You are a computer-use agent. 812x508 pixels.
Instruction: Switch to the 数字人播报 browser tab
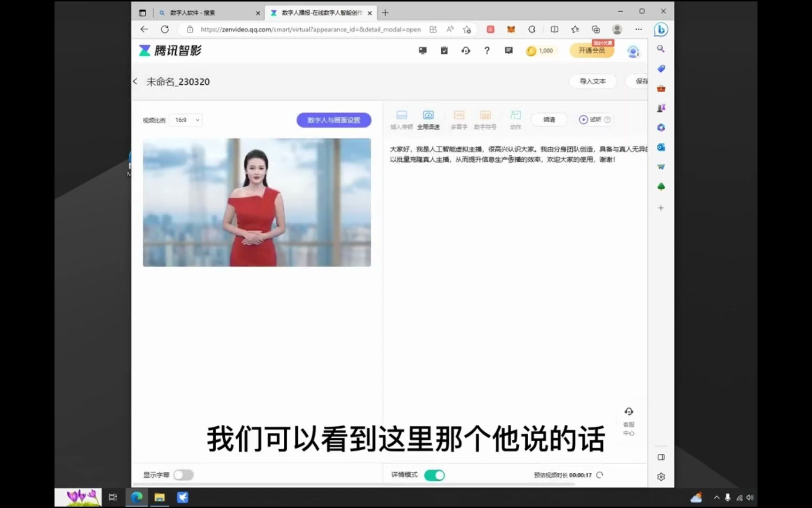[x=321, y=13]
